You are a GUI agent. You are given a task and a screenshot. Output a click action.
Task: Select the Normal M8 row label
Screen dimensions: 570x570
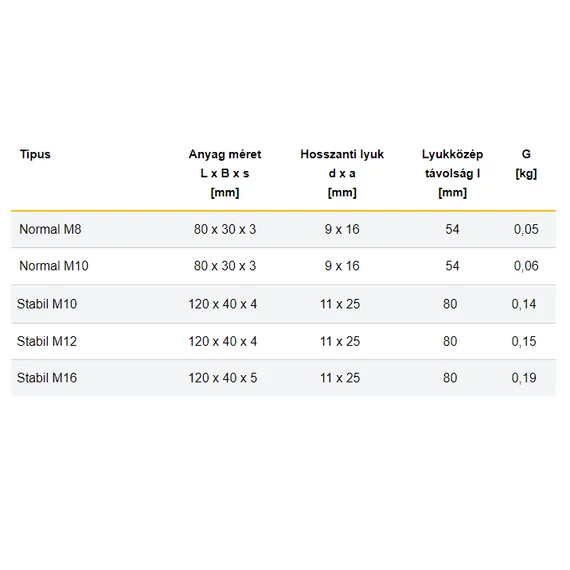(x=50, y=229)
